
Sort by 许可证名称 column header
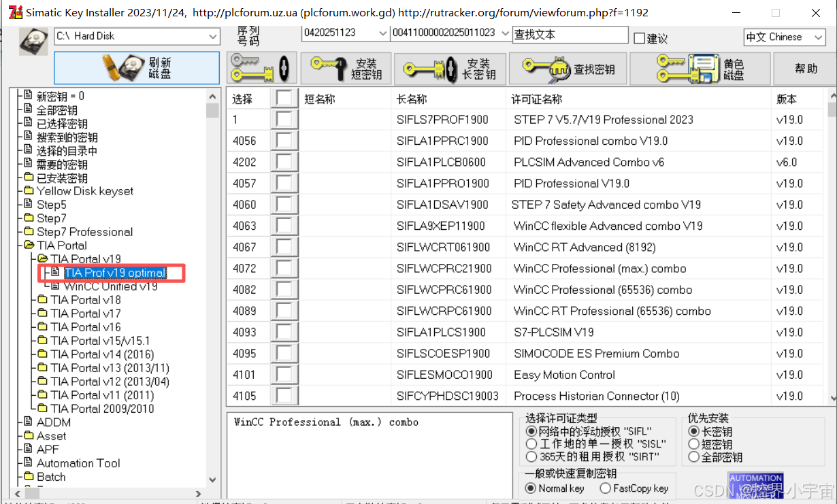pos(536,99)
